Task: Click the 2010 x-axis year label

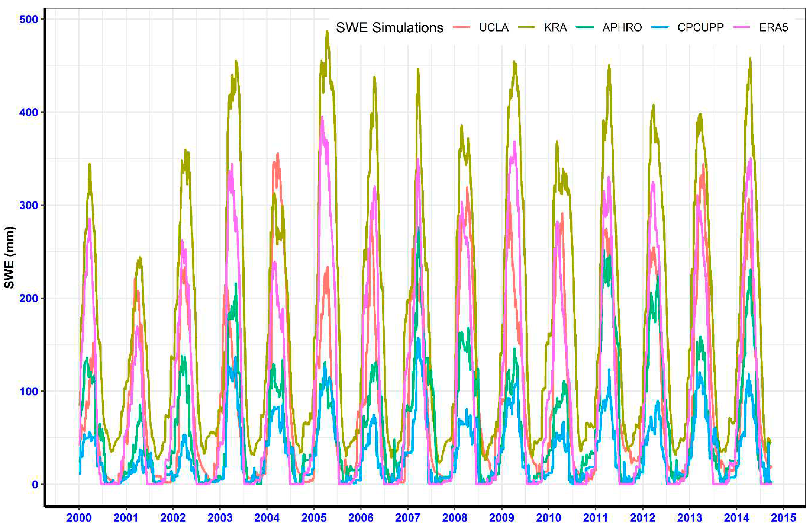Action: pyautogui.click(x=549, y=517)
